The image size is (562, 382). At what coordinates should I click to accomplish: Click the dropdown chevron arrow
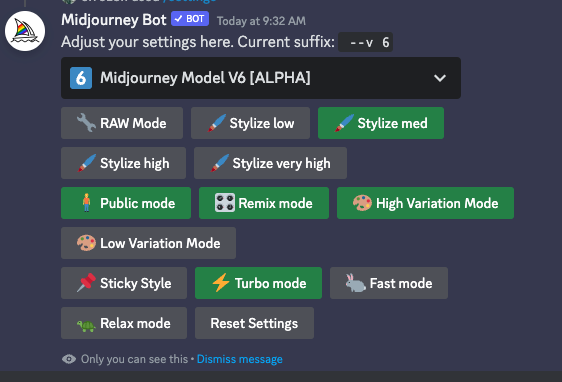pos(440,78)
